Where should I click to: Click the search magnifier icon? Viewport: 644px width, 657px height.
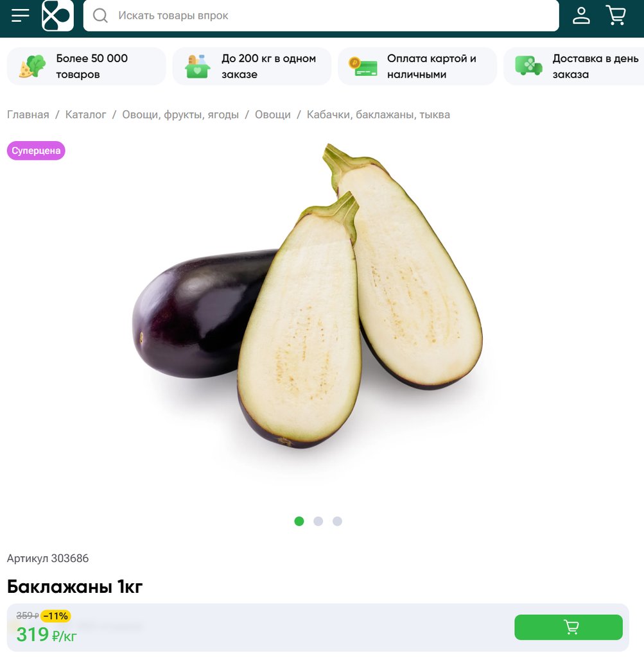pyautogui.click(x=100, y=15)
